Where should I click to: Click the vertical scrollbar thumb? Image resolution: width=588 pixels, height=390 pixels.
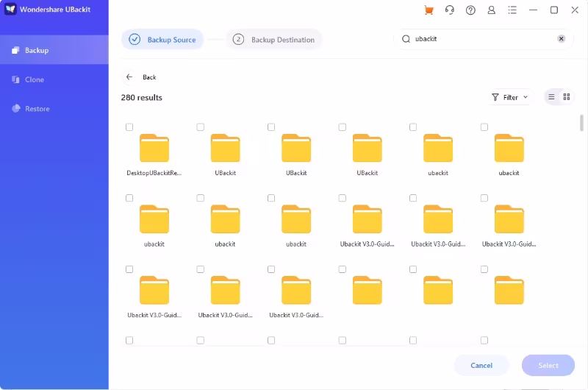click(x=581, y=123)
